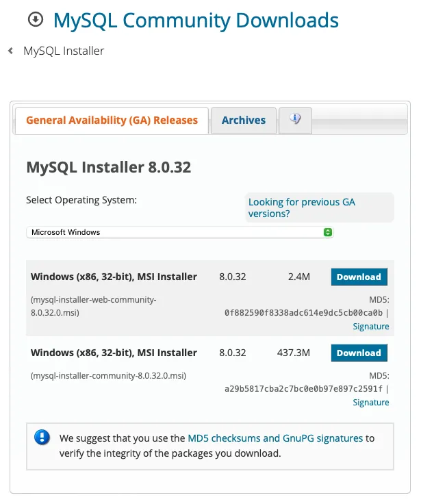Open Looking for previous GA versions link
Image resolution: width=421 pixels, height=504 pixels.
(x=301, y=207)
